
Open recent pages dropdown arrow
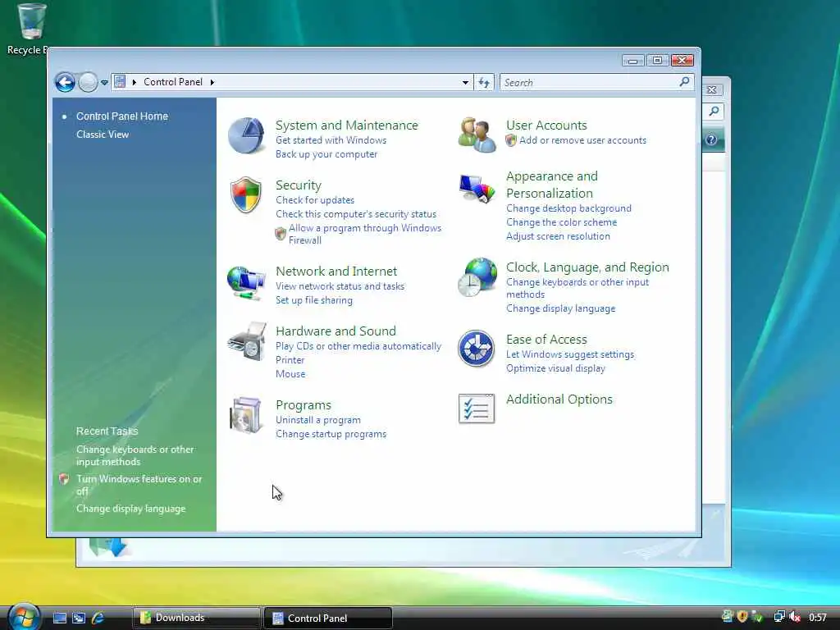click(104, 83)
